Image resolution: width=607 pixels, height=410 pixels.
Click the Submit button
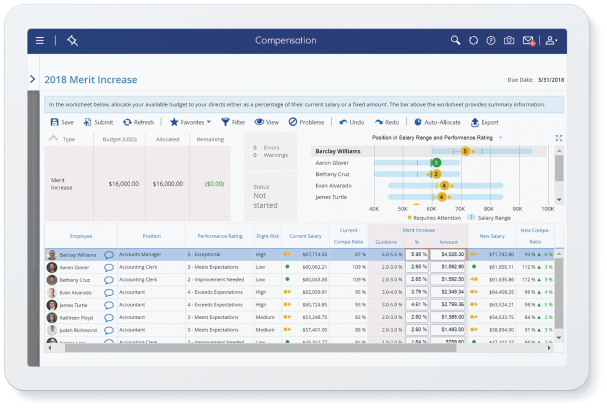98,122
